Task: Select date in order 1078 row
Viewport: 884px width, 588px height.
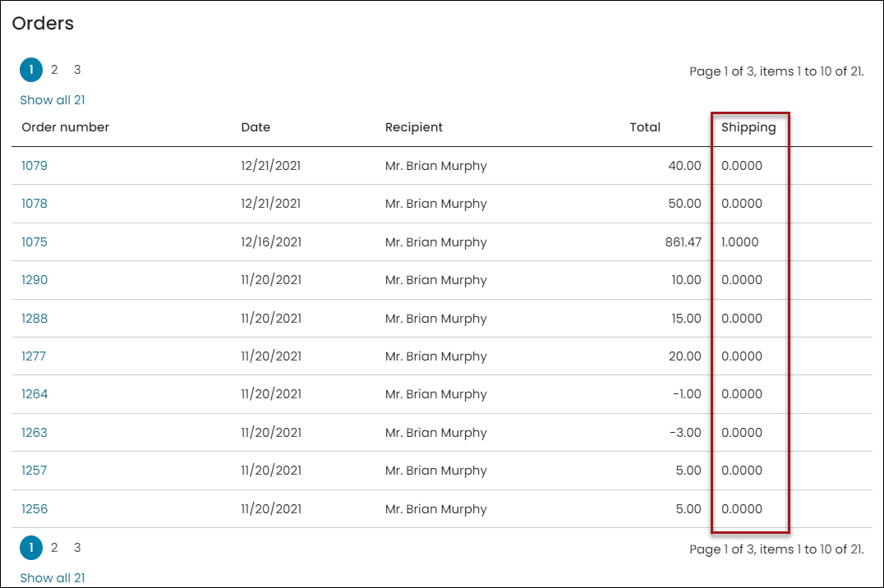Action: [x=270, y=204]
